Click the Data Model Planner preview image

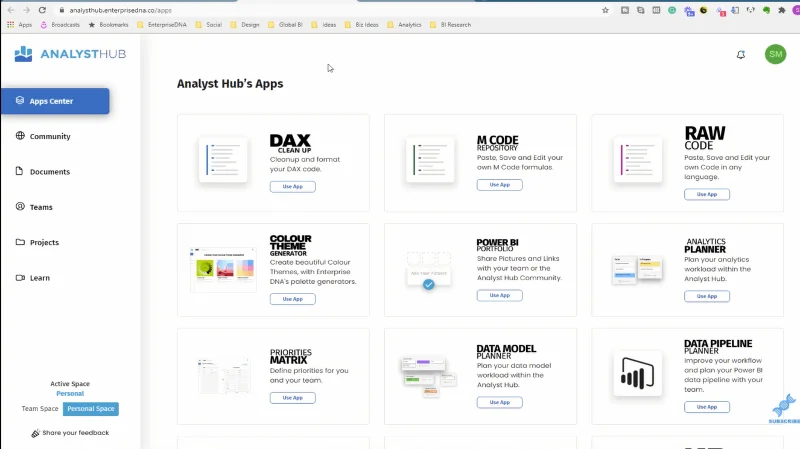click(429, 377)
